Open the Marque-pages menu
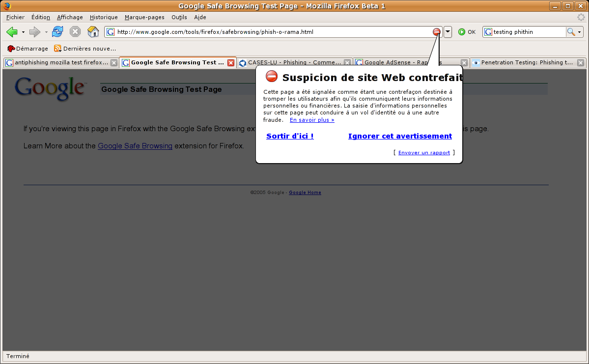589x364 pixels. point(144,17)
